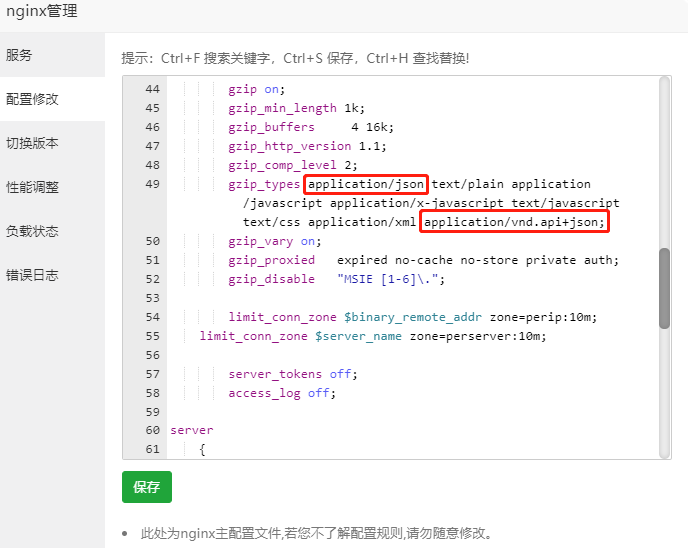Screen dimensions: 688x548
Task: Place cursor on 'server_tokens off;' line
Action: (x=292, y=374)
